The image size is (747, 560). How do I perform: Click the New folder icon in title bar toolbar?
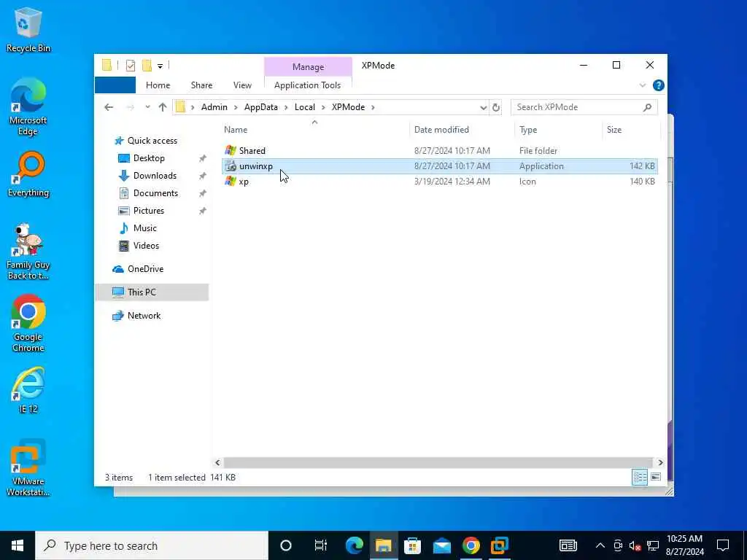pos(147,65)
